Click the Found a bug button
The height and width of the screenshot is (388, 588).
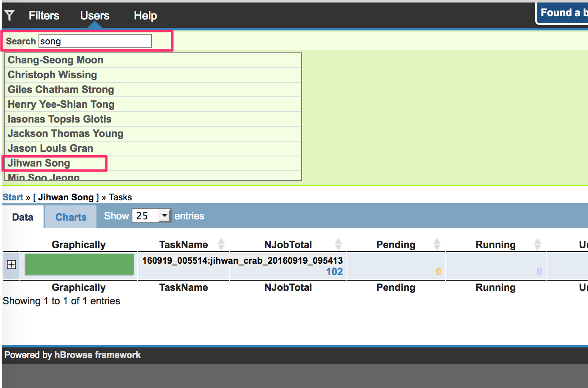point(563,13)
